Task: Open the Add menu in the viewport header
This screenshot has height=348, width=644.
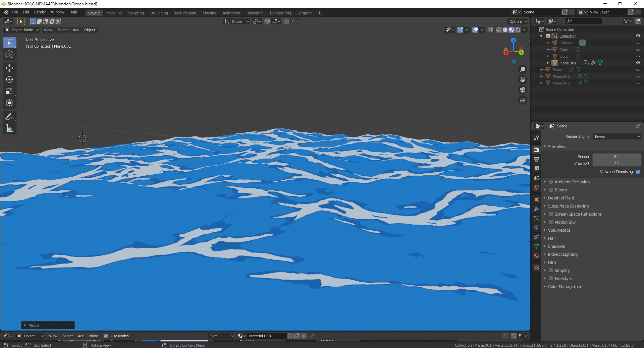Action: click(76, 30)
